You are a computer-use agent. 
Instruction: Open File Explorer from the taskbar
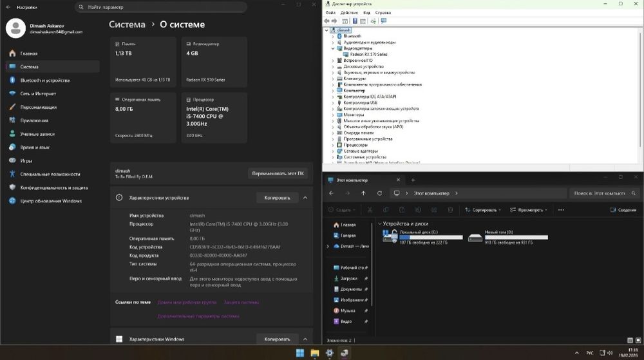[x=315, y=353]
